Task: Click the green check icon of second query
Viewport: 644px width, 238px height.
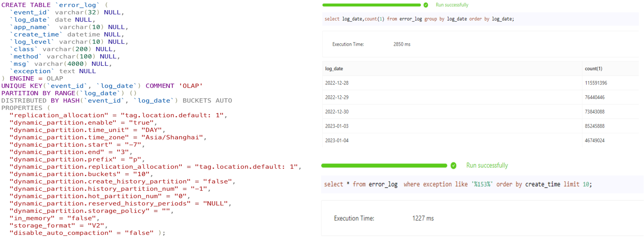Action: pos(453,166)
